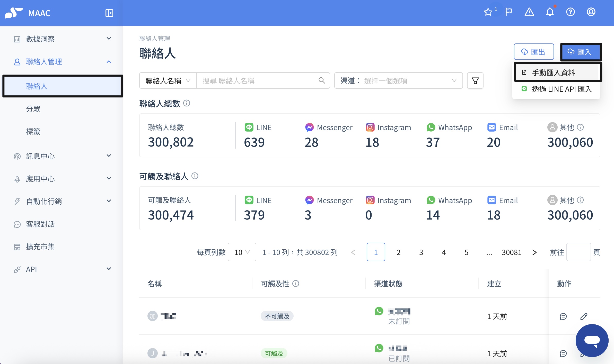614x364 pixels.
Task: Click the 渠道狀態 column header
Action: point(388,283)
